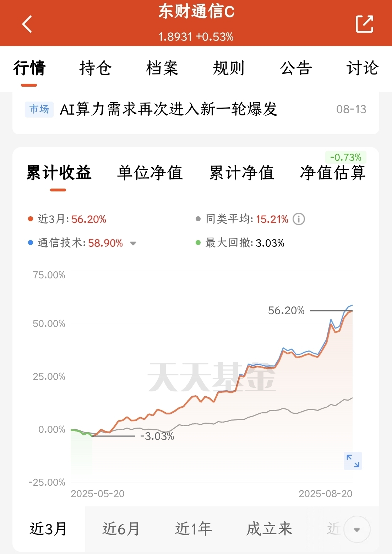Tap the info icon beside 同类平均
Viewport: 392px width, 554px height.
tap(299, 219)
